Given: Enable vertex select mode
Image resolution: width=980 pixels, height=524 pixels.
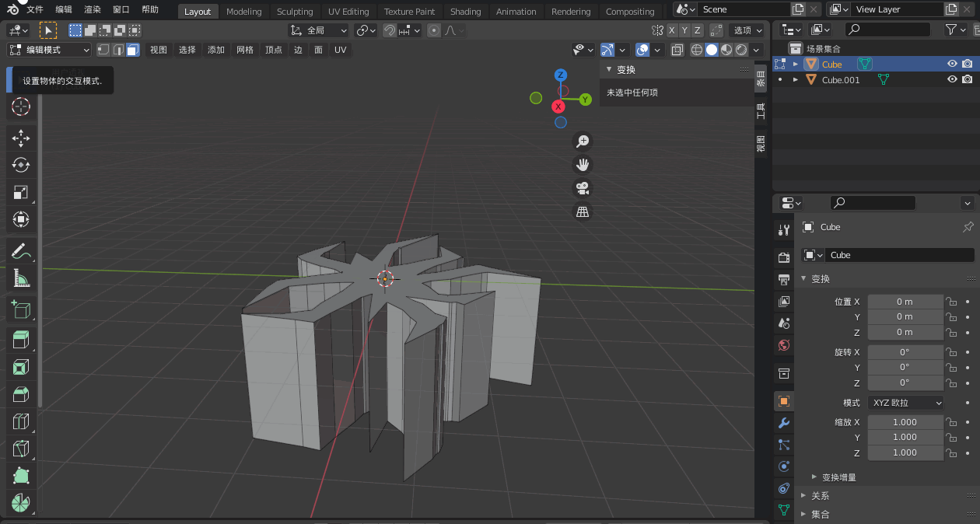Looking at the screenshot, I should tap(103, 50).
